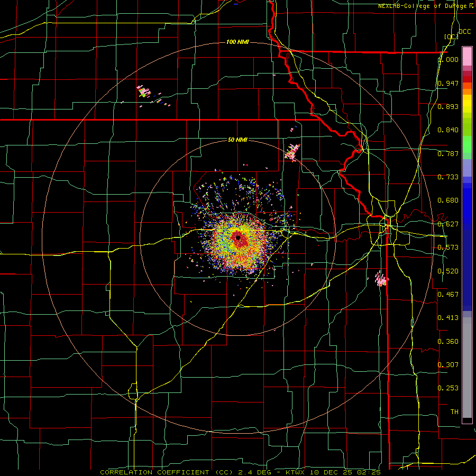The image size is (476, 476).
Task: Click pink echo cluster southeast by thick red line
Action: point(381,280)
